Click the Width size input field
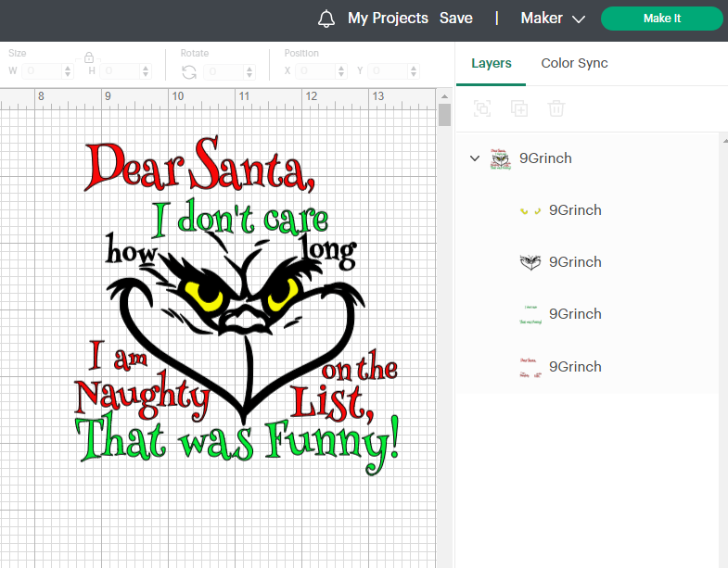The height and width of the screenshot is (568, 728). point(42,71)
